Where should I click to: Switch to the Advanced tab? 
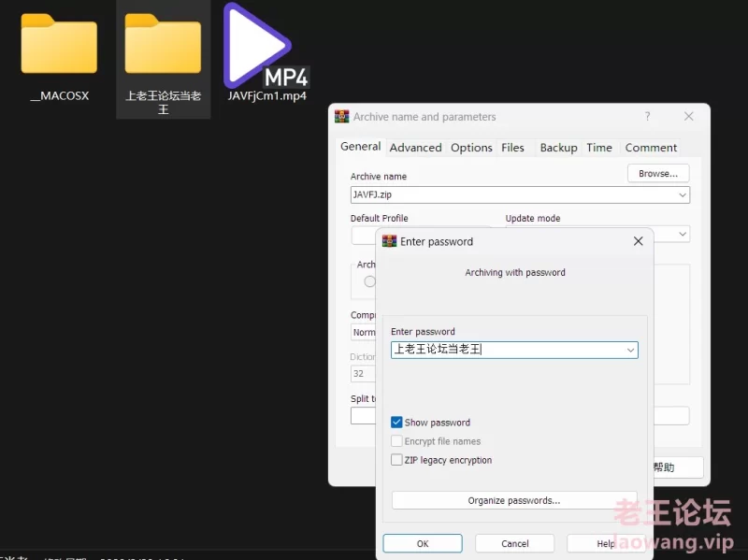point(415,148)
